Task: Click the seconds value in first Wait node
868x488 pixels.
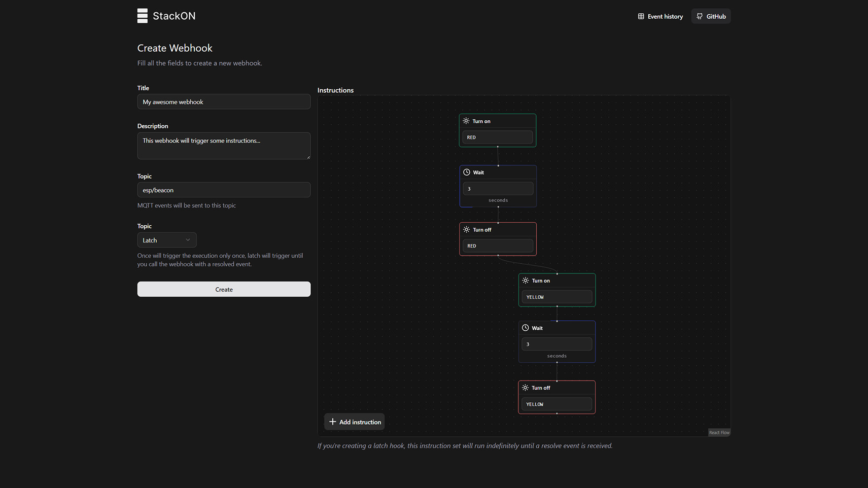Action: click(x=497, y=189)
